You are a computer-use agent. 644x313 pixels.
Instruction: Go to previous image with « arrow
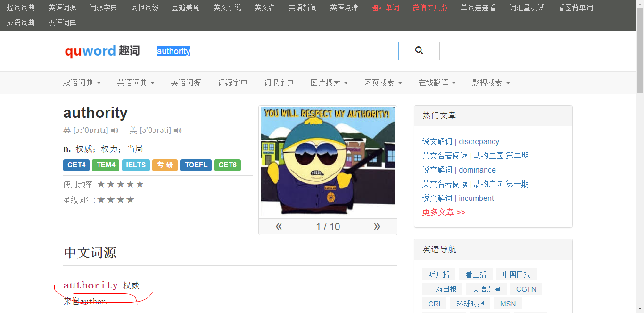coord(279,226)
